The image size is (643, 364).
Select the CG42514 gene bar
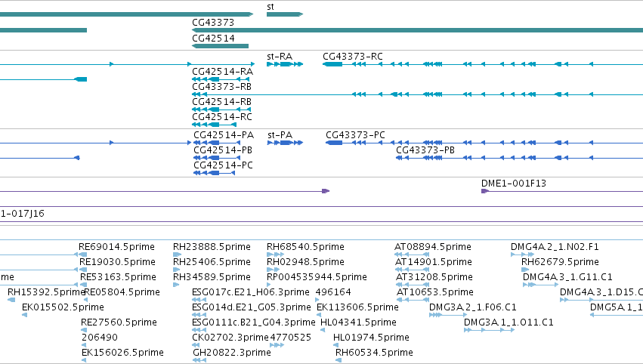point(220,46)
